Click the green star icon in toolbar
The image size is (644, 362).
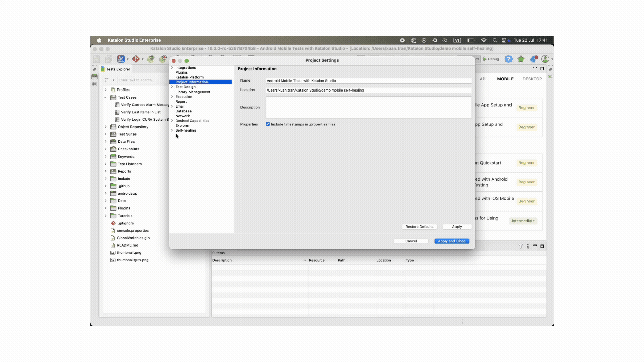point(521,59)
